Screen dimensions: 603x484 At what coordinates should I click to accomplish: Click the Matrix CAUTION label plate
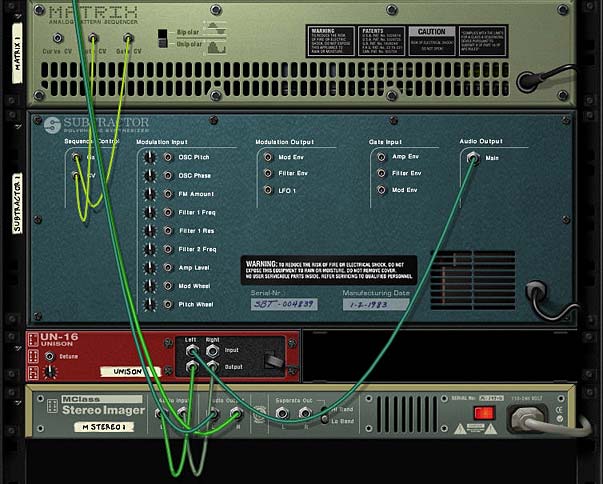(431, 41)
